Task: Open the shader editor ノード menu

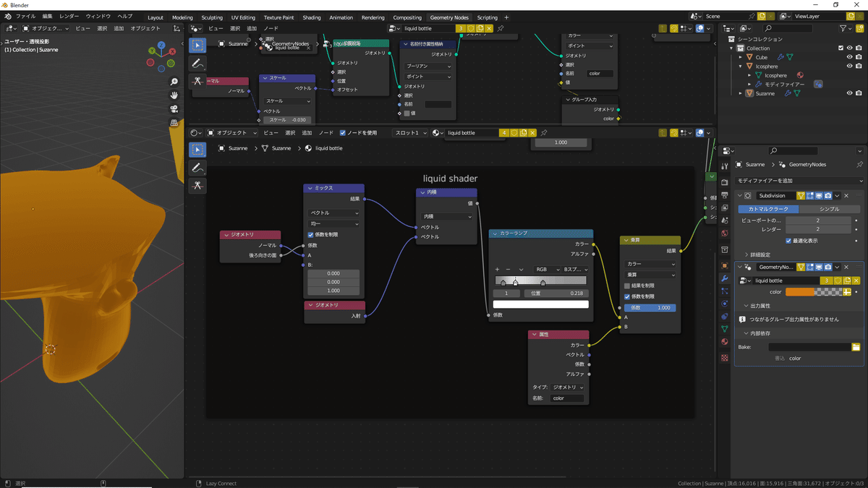Action: pyautogui.click(x=327, y=133)
